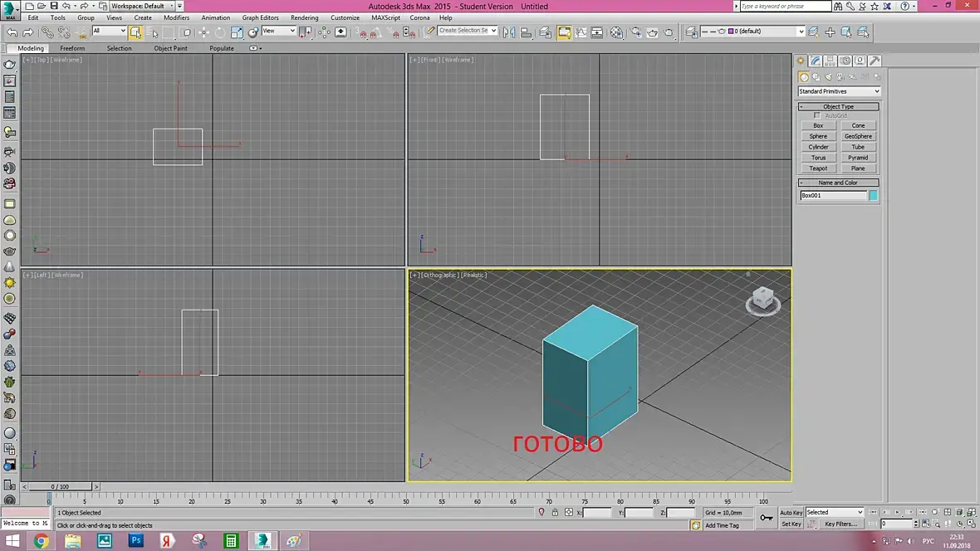This screenshot has height=551, width=980.
Task: Toggle the AutoGrid checkbox
Action: [x=817, y=115]
